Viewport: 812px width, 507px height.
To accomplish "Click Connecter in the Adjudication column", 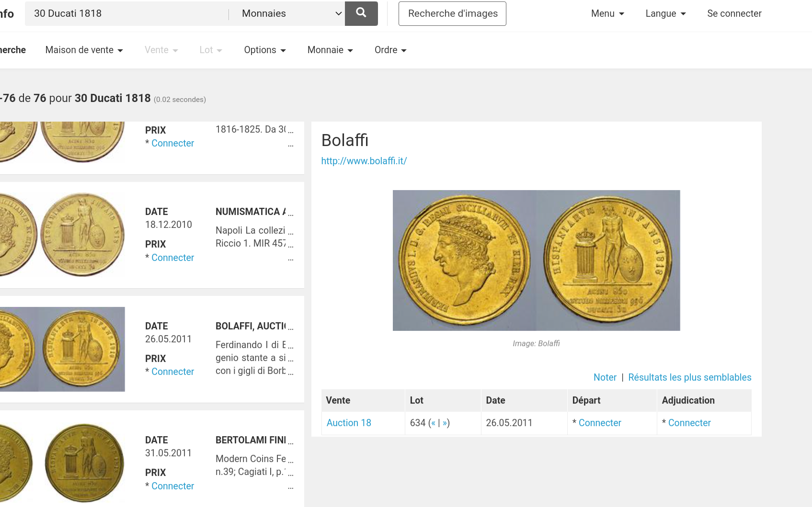I will [689, 423].
